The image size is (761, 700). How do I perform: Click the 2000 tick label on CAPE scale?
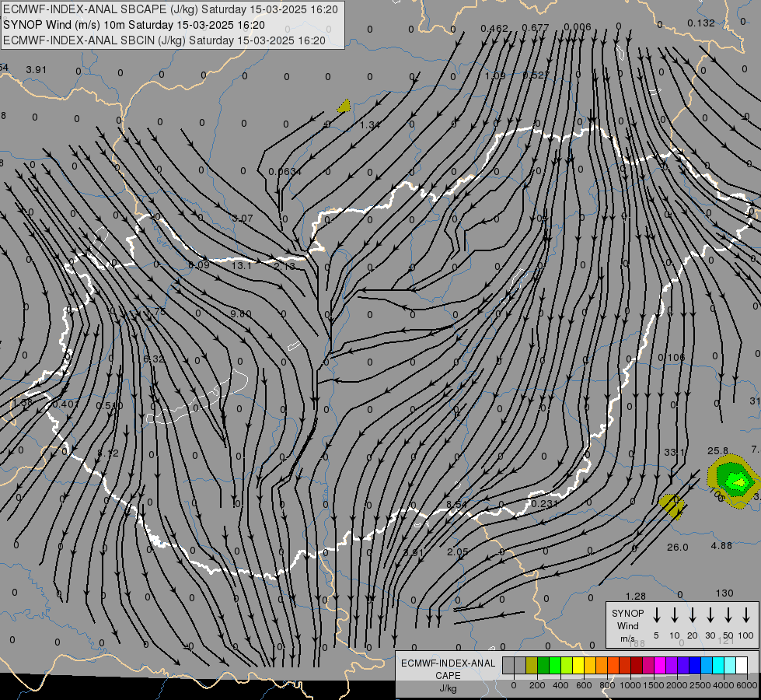click(677, 685)
